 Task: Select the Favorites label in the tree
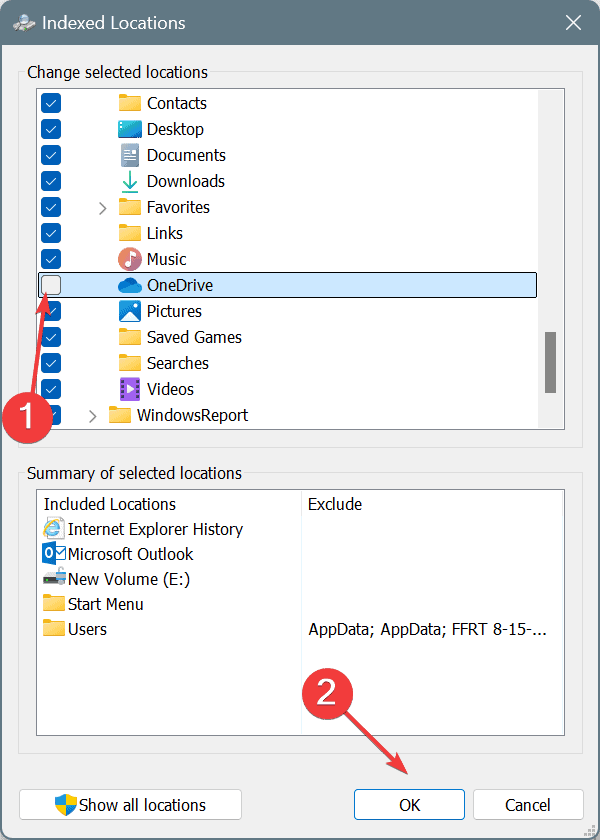click(x=178, y=207)
